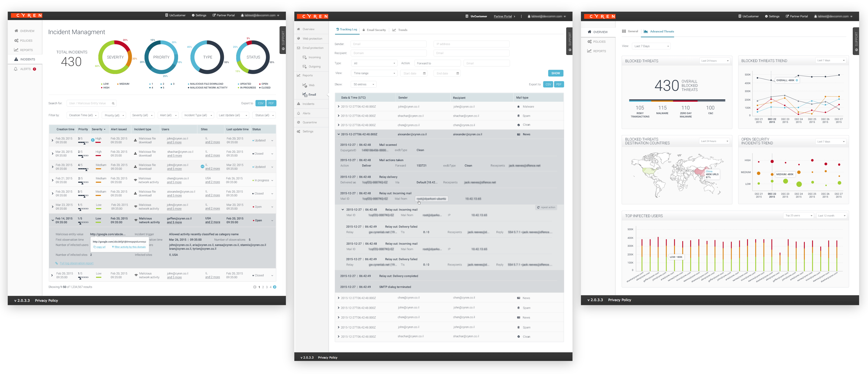Click Alerts bell icon in Incident Management sidebar

point(16,69)
